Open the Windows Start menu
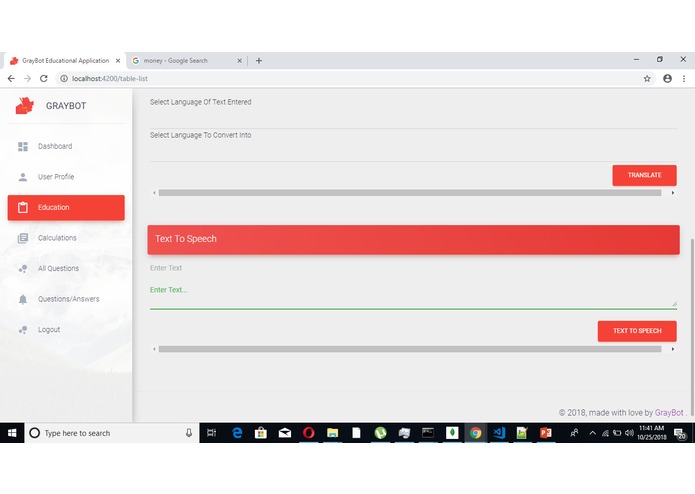The height and width of the screenshot is (494, 695). [12, 433]
